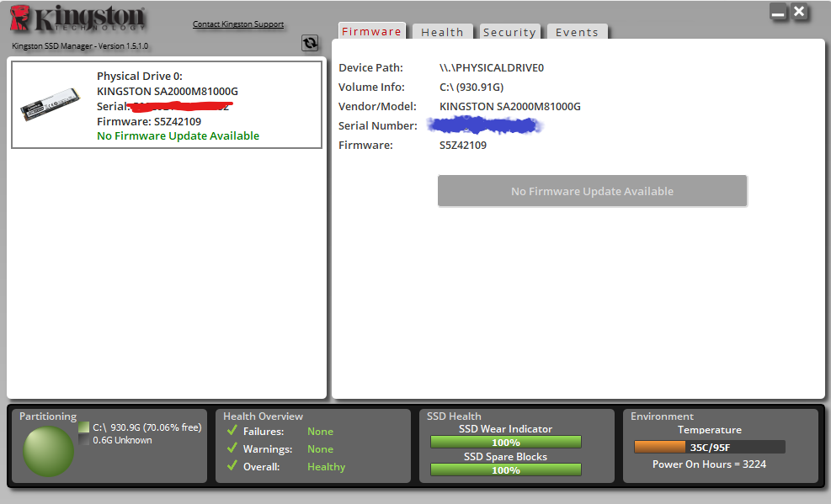Click the Temperature 35C/95F bar

pos(710,447)
